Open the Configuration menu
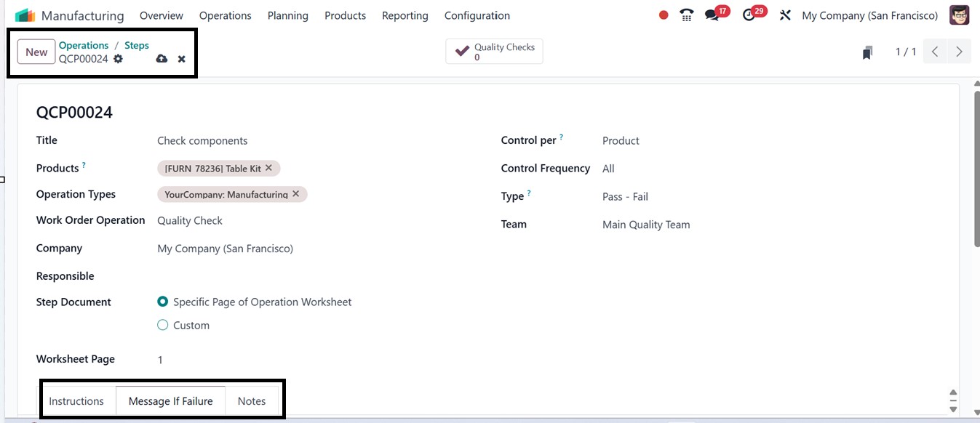 click(x=477, y=15)
